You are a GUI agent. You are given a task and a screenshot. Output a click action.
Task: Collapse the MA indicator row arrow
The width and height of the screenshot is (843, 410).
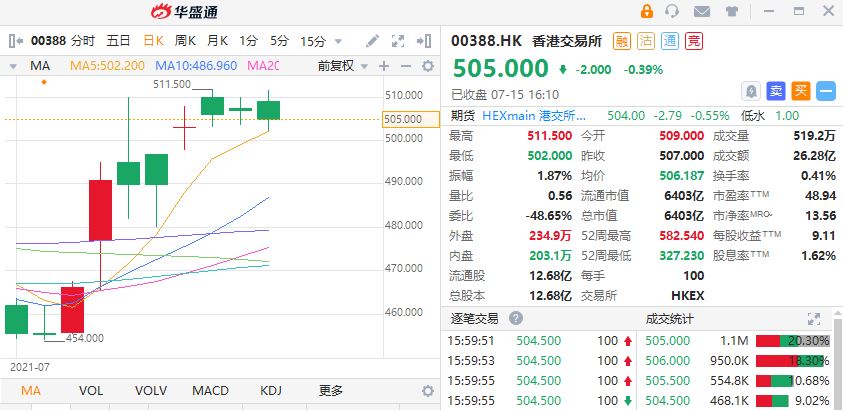tap(13, 67)
